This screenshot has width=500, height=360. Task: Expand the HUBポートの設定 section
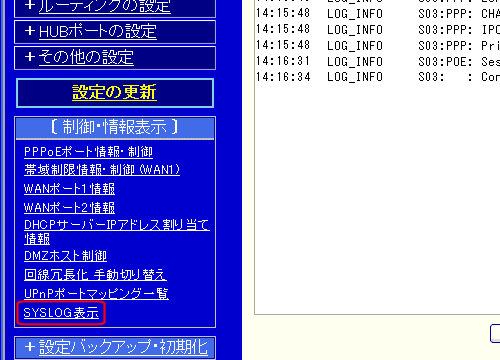[97, 32]
